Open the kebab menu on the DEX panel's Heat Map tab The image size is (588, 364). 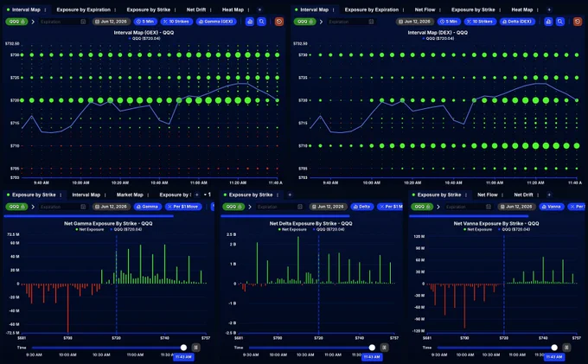coord(537,10)
